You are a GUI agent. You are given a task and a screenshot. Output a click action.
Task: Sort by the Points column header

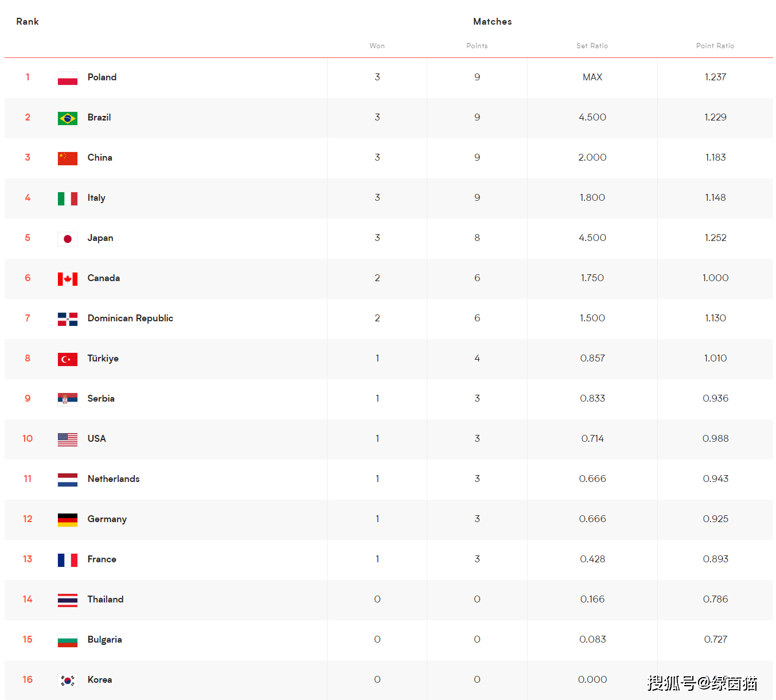[x=477, y=46]
